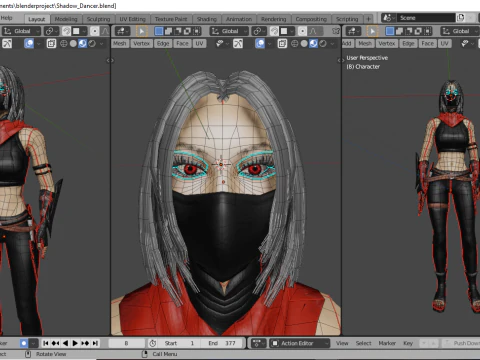Click the new scene icon beside Scene
Viewport: 480px width, 360px height.
tap(461, 18)
